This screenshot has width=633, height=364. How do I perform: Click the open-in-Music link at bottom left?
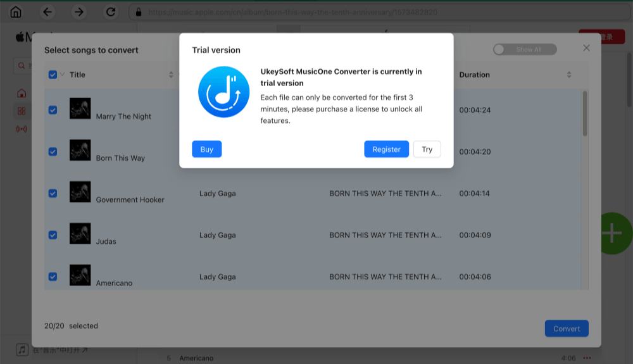(60, 350)
